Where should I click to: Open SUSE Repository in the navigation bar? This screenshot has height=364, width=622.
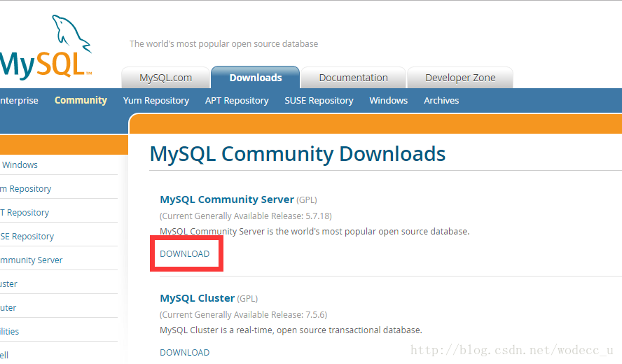319,101
